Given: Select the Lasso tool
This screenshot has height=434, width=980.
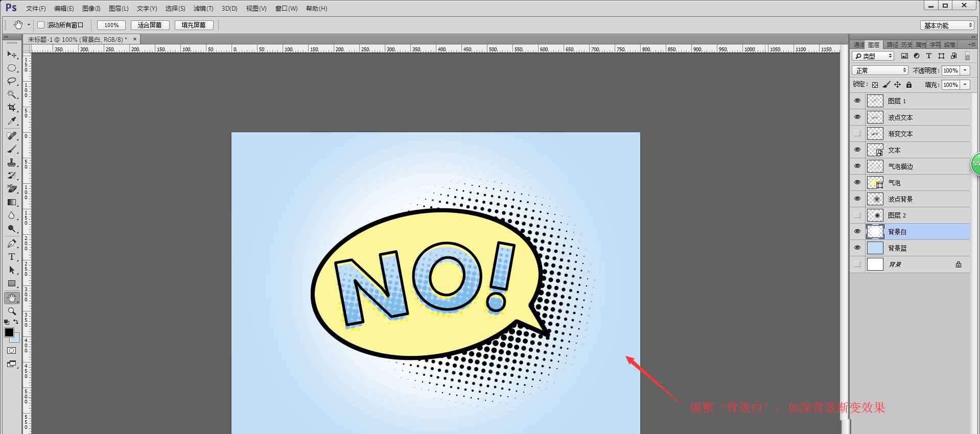Looking at the screenshot, I should (12, 81).
